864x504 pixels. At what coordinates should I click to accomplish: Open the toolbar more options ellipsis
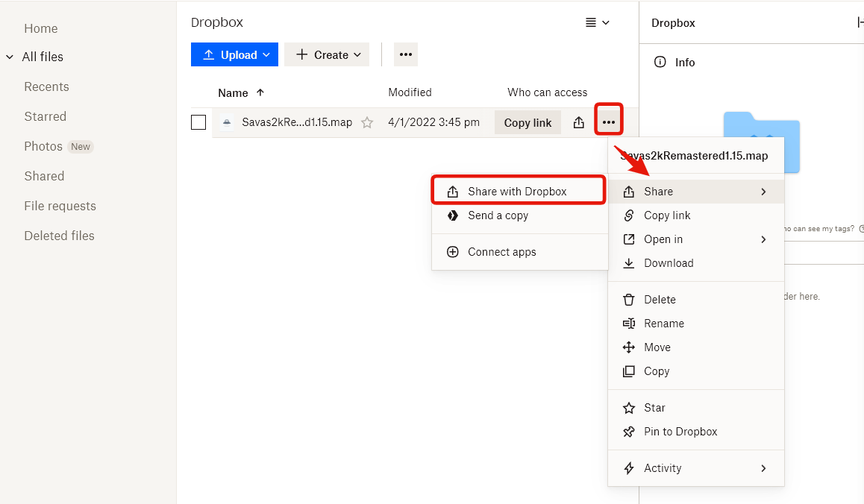click(x=406, y=54)
